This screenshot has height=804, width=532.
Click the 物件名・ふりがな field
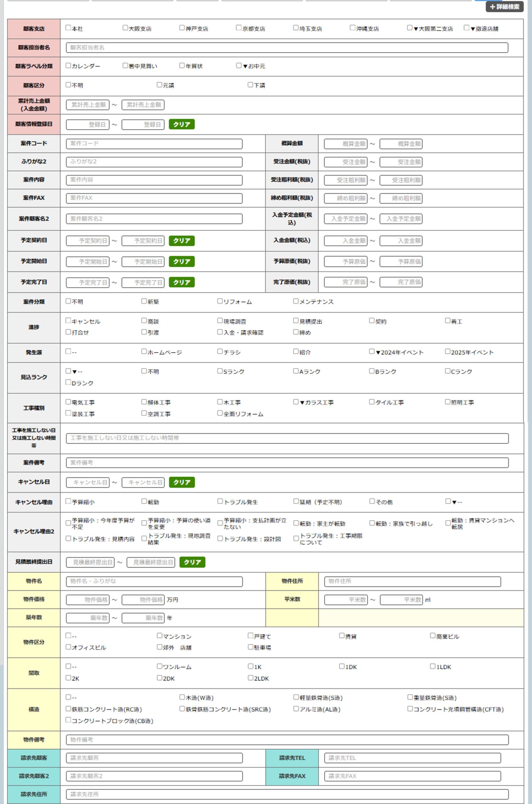(x=154, y=582)
